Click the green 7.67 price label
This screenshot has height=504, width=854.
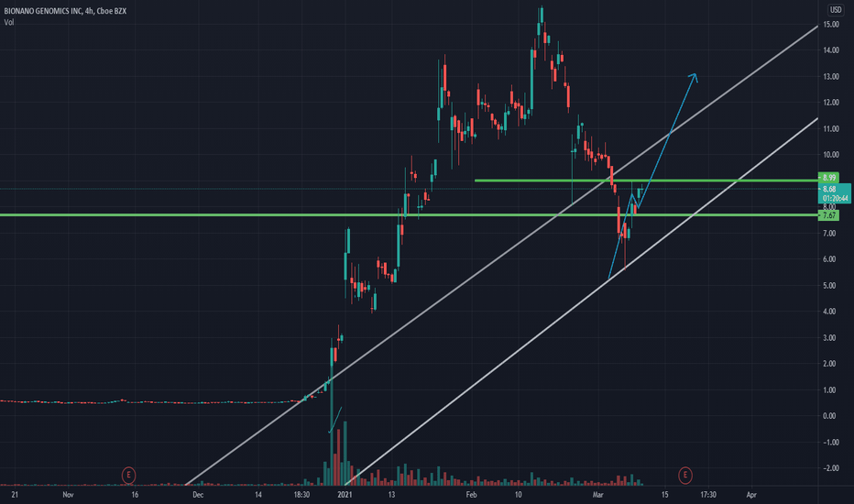828,215
